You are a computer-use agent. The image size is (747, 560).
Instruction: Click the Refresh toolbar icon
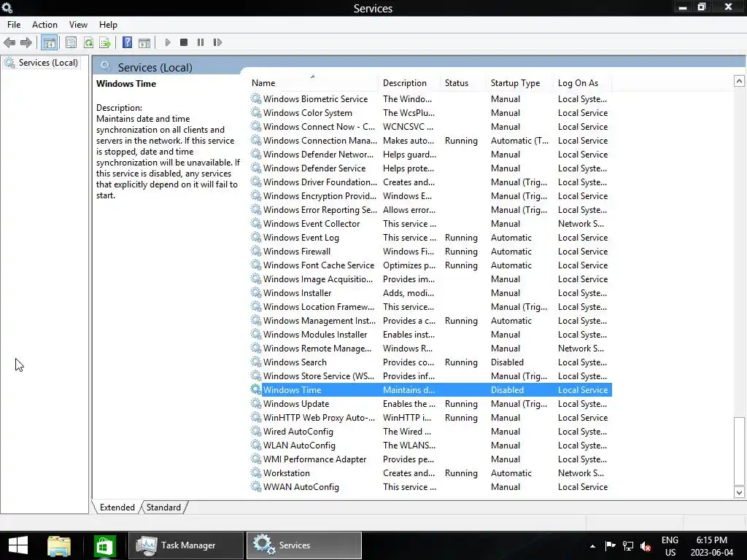coord(88,43)
